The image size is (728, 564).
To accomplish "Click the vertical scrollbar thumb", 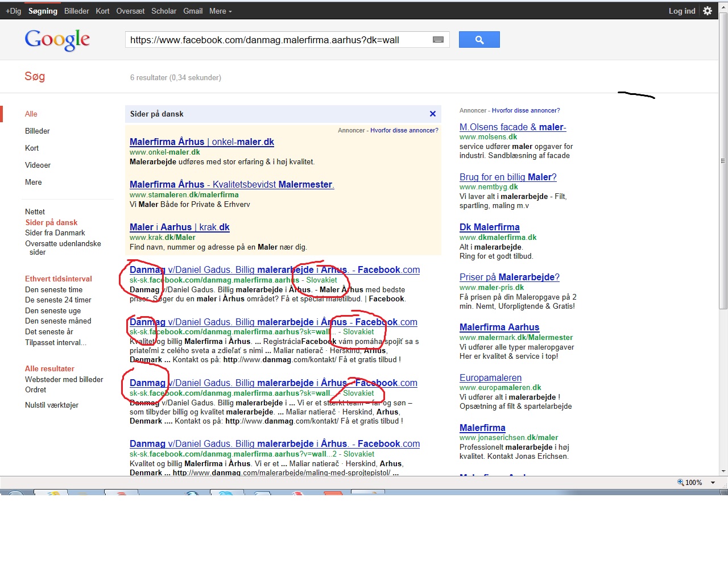I will [x=723, y=161].
